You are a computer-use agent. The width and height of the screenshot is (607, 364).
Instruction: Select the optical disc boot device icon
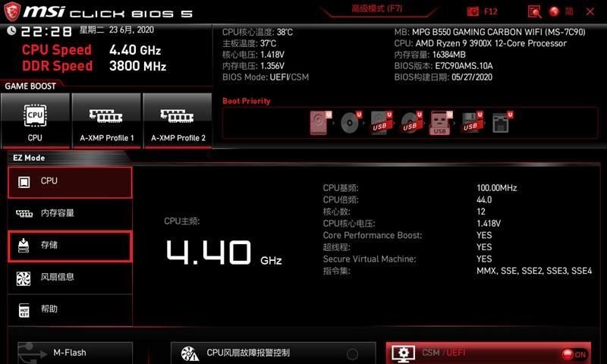pos(351,123)
